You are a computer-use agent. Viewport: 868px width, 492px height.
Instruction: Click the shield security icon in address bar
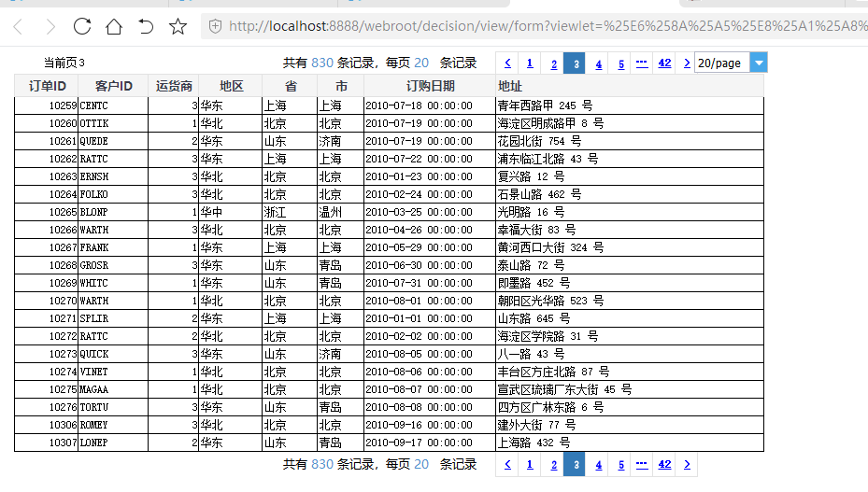click(x=215, y=26)
